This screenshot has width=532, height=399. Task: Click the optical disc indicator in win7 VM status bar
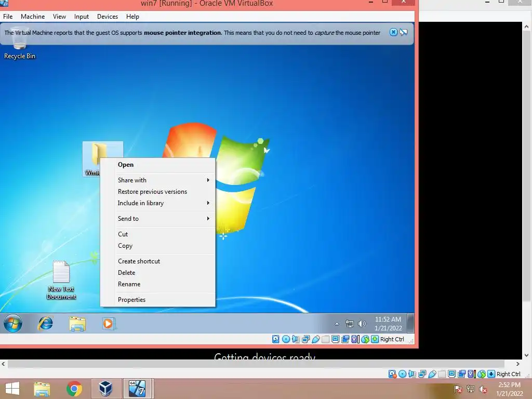pos(286,339)
